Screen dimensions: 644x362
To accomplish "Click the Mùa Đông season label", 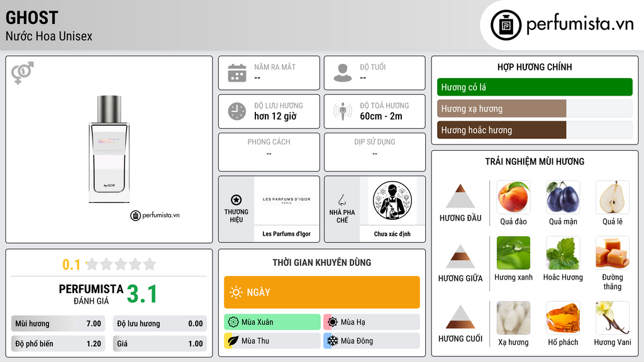I will coord(357,341).
